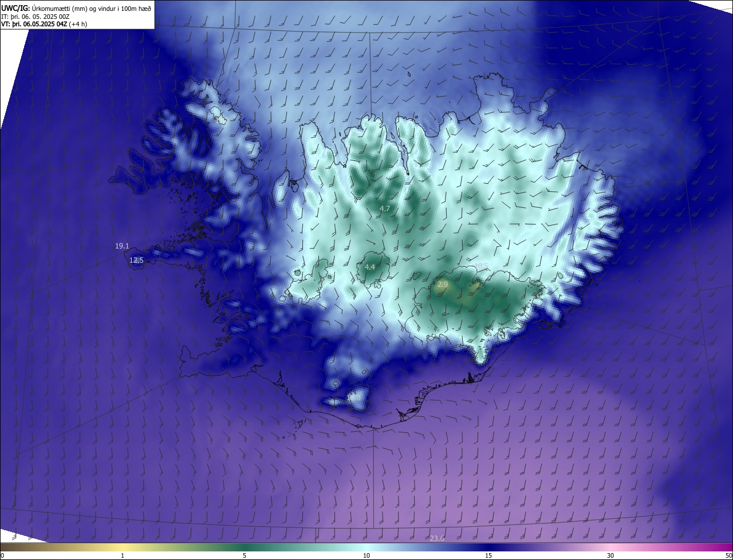Click the precipitable water color scale bar

click(x=366, y=547)
